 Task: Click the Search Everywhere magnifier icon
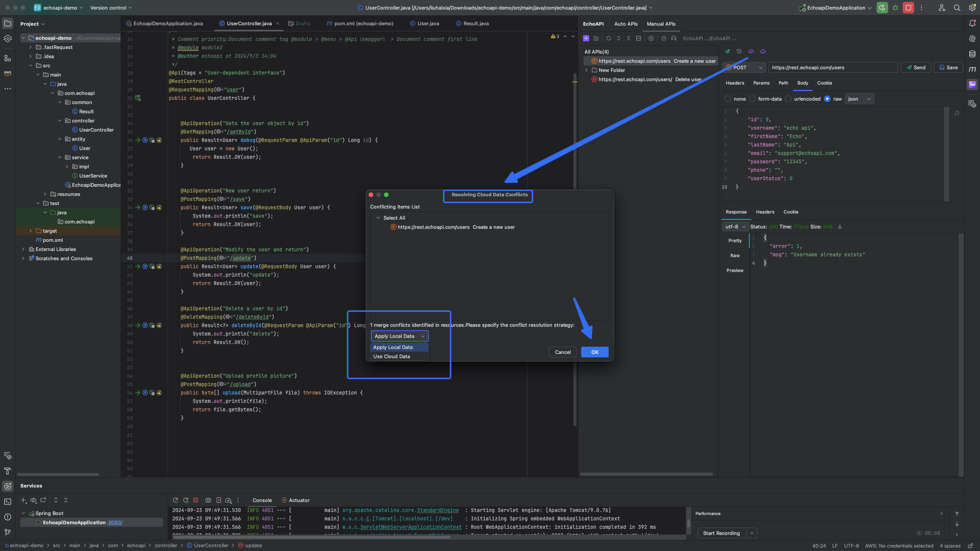[x=957, y=8]
